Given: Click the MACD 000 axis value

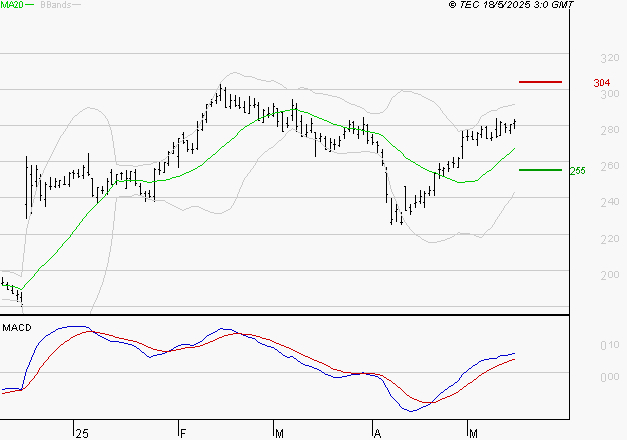Looking at the screenshot, I should point(609,377).
